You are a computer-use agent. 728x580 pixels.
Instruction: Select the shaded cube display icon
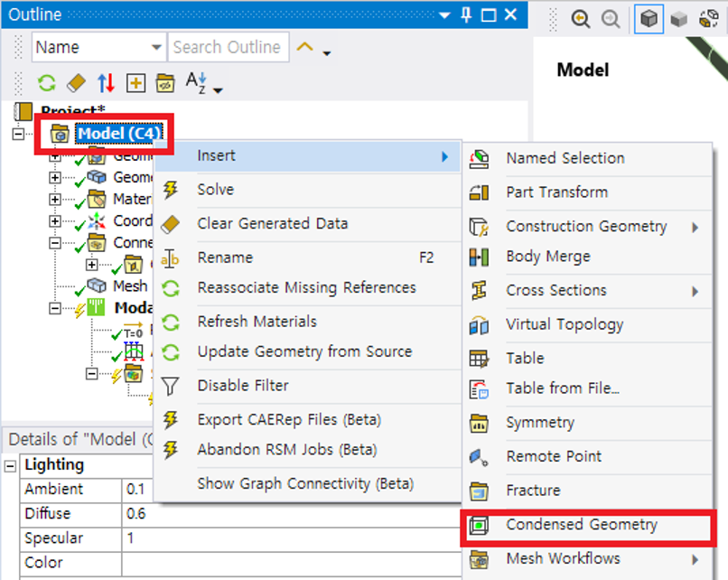coord(648,19)
